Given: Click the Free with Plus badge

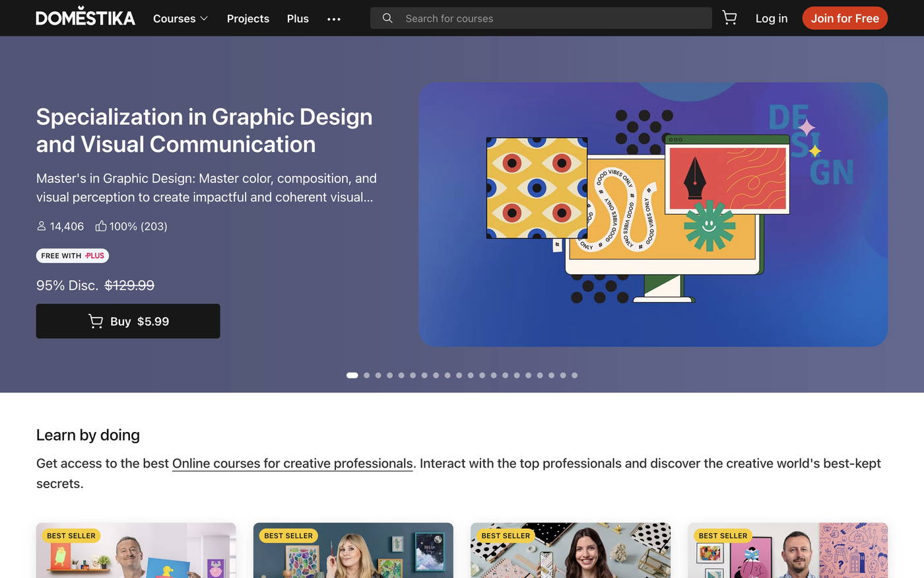Looking at the screenshot, I should 73,256.
